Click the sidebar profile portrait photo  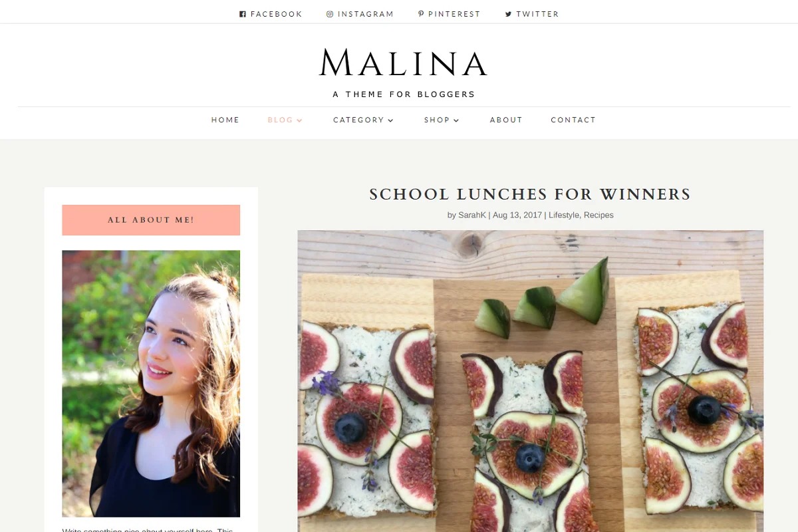(151, 383)
